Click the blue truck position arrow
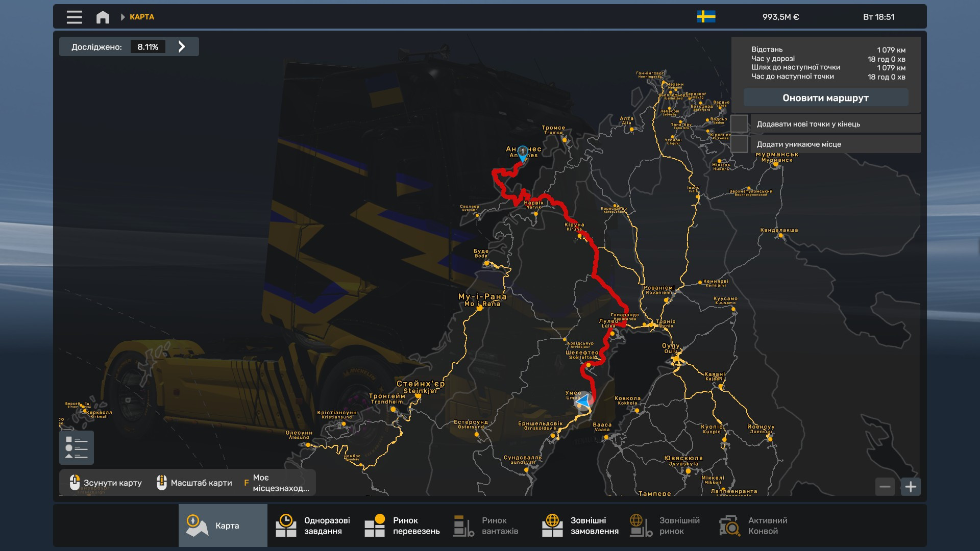 pos(583,401)
